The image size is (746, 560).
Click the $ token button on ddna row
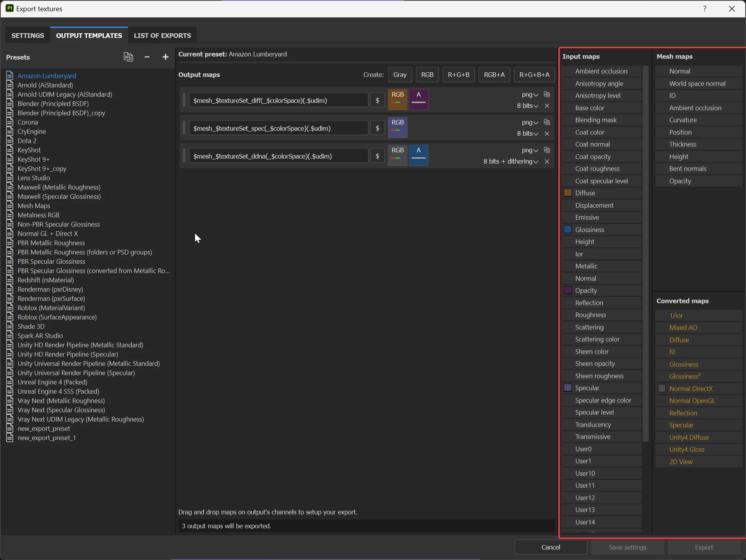pyautogui.click(x=377, y=156)
